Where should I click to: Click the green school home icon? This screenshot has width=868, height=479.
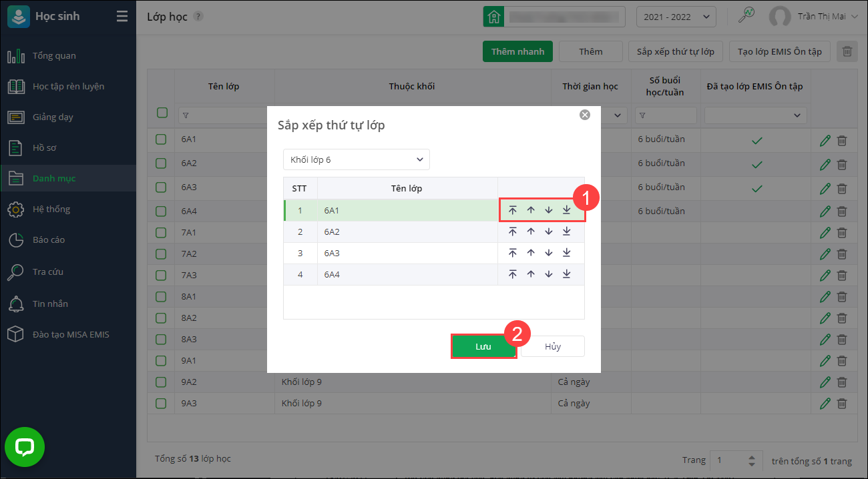pyautogui.click(x=493, y=17)
